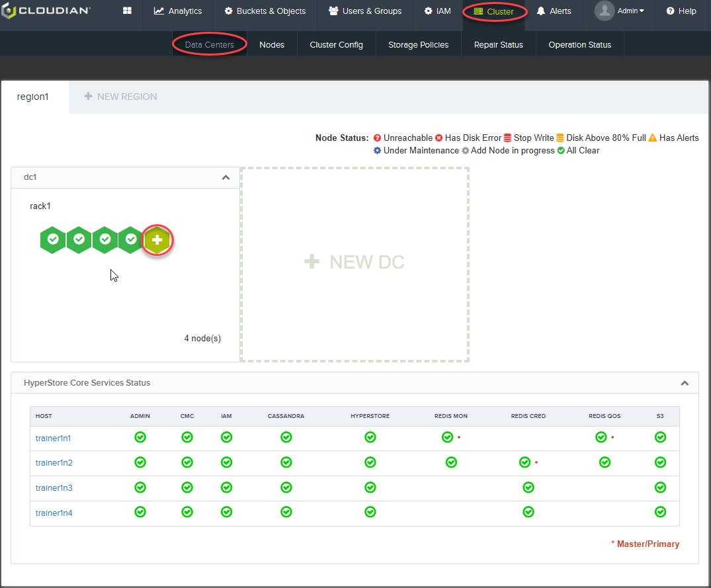Click the "* Master/Primary" legend note
This screenshot has width=711, height=588.
click(645, 544)
